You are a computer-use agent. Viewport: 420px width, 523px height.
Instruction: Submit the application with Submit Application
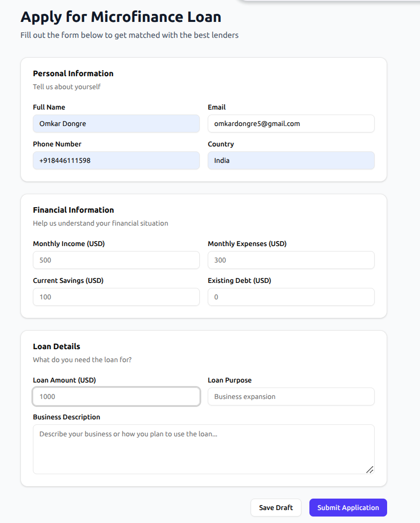coord(348,508)
